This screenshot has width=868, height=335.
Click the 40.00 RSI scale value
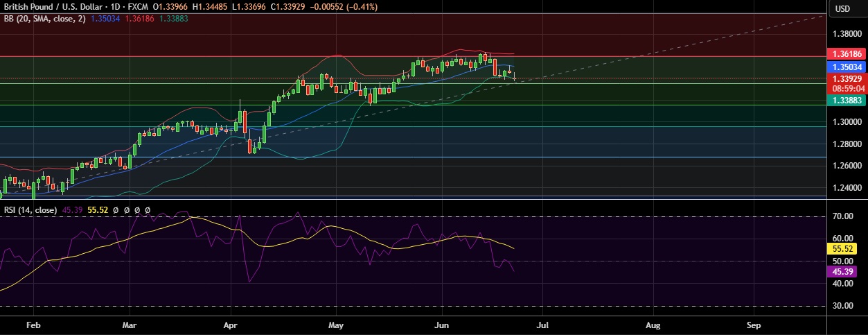click(842, 283)
